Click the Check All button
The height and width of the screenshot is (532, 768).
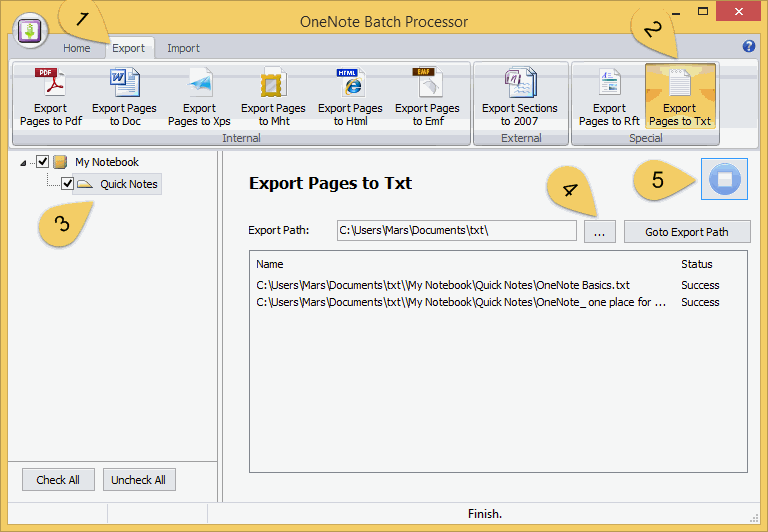[x=58, y=480]
